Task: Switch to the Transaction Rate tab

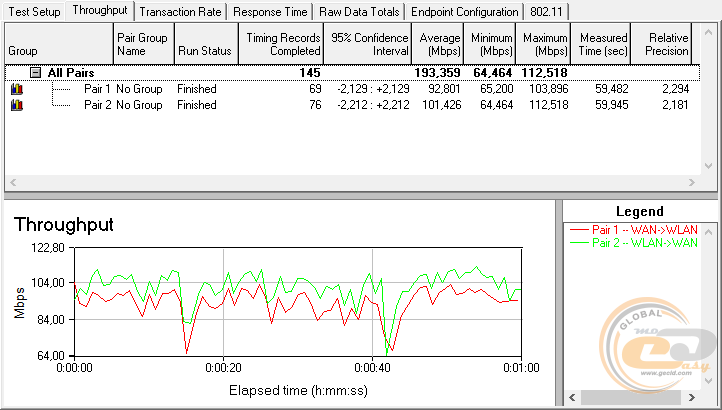Action: 180,12
